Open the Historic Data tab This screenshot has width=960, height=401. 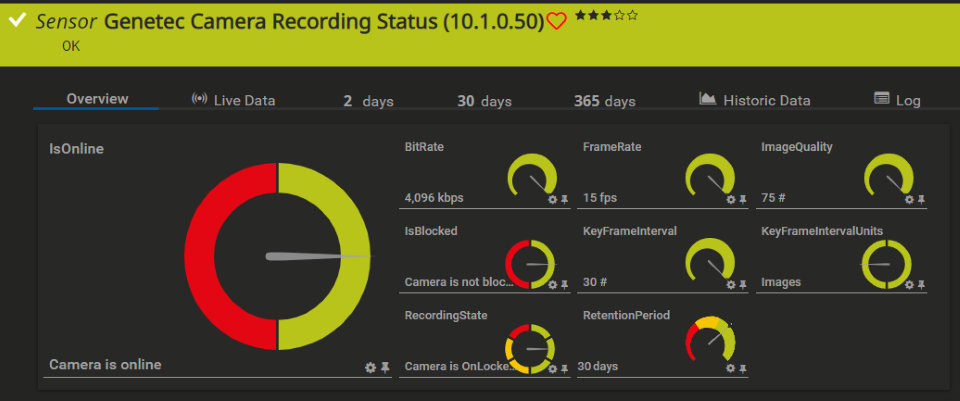[x=755, y=100]
